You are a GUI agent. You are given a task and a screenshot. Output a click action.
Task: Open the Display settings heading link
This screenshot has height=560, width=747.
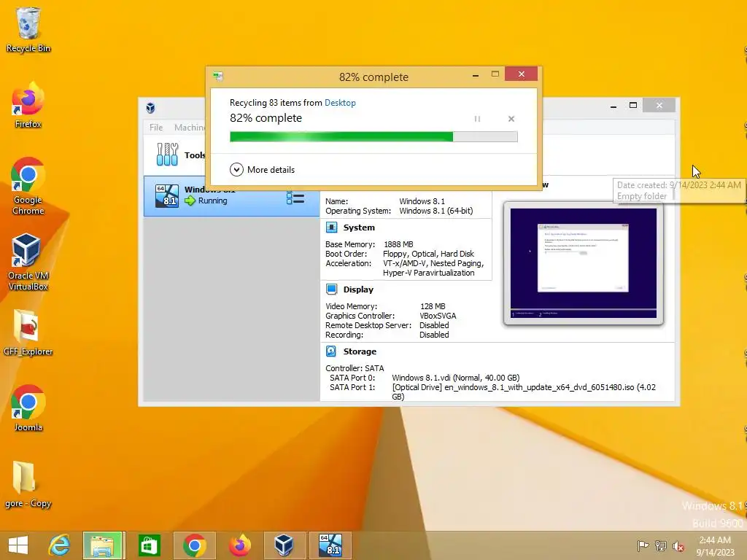pyautogui.click(x=358, y=289)
